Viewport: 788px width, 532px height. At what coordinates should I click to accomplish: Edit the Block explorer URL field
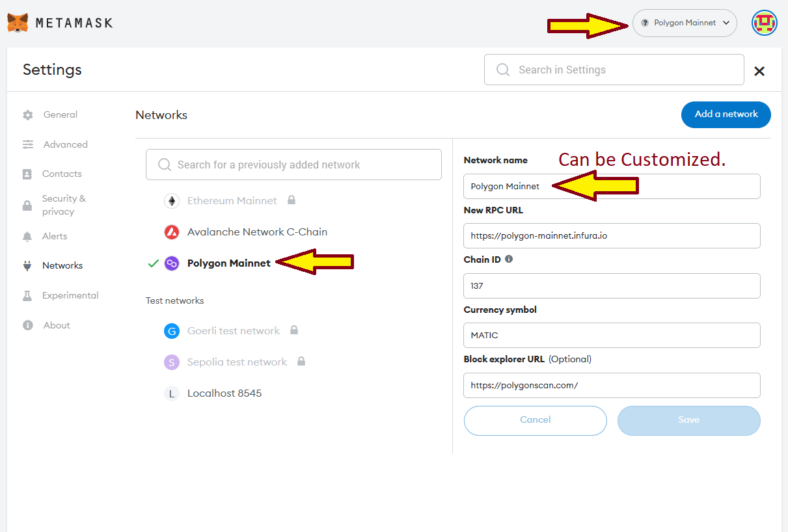coord(612,385)
